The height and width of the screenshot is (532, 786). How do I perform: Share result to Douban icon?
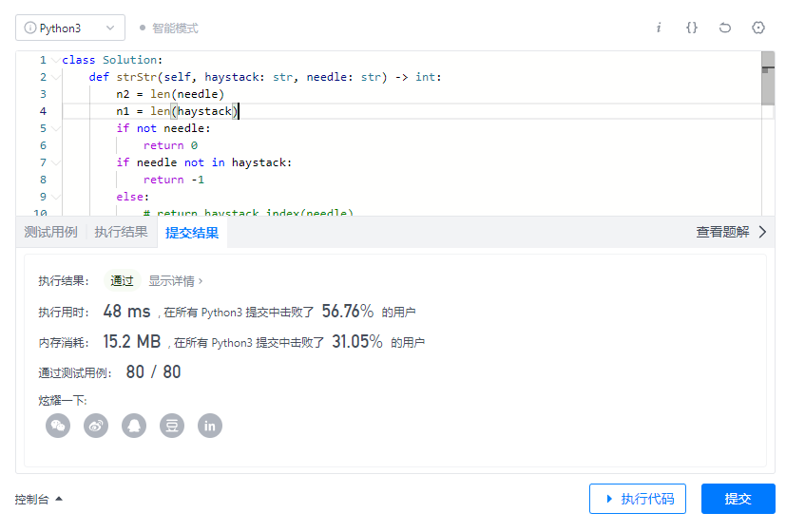[172, 426]
